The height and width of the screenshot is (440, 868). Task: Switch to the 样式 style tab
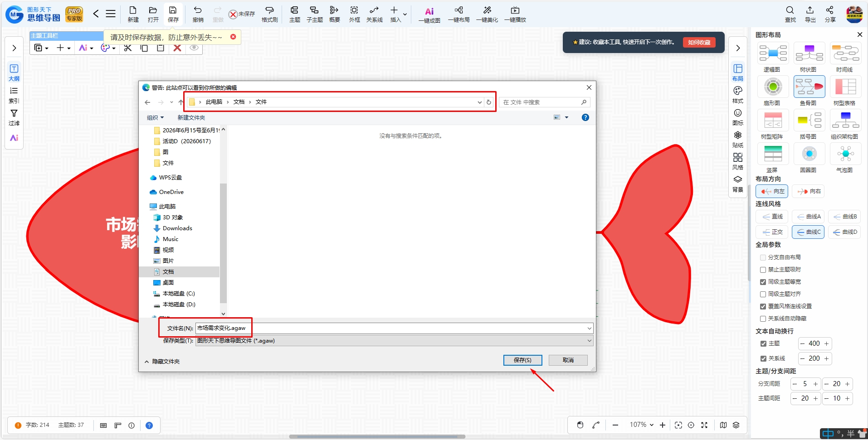pos(738,95)
